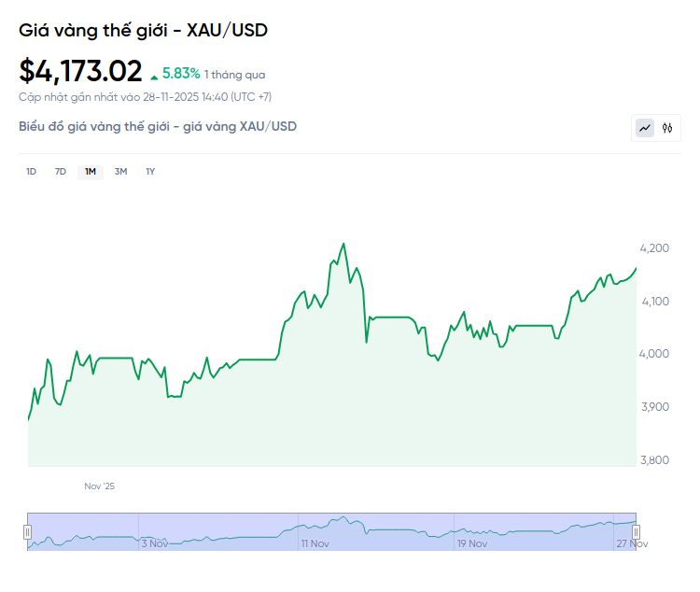The height and width of the screenshot is (592, 700).
Task: Click 27 Nov in the navigator timeline
Action: [x=631, y=543]
